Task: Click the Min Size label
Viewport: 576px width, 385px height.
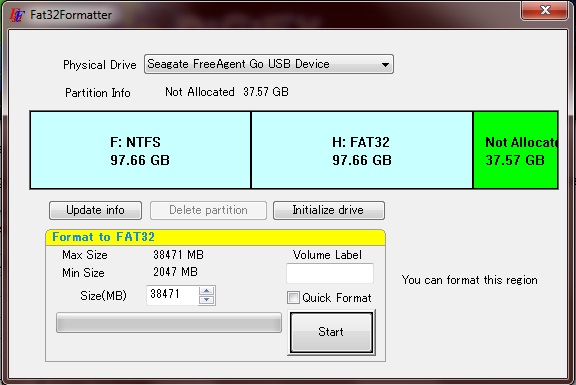Action: tap(83, 273)
